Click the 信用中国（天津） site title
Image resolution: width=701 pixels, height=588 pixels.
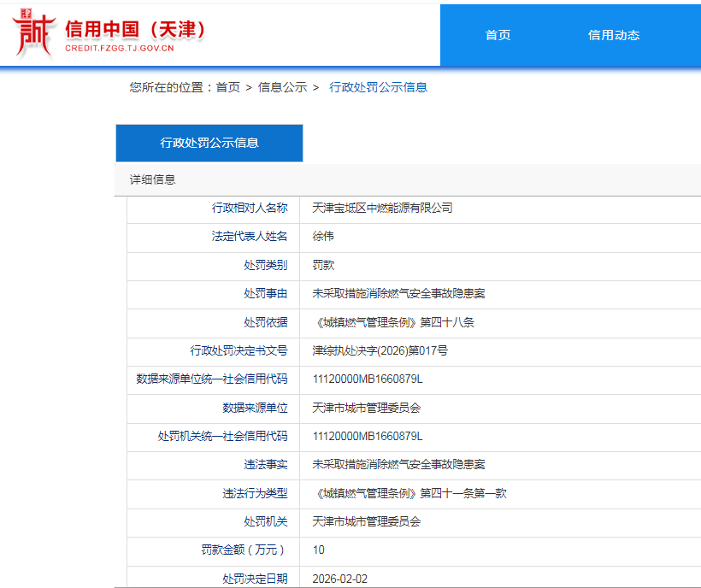click(x=136, y=28)
